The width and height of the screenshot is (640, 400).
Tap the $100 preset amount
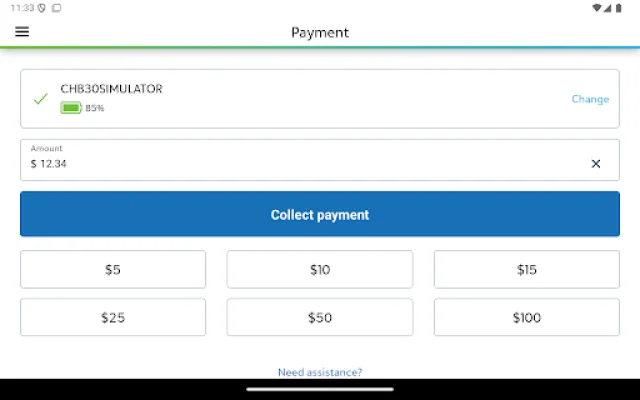tap(527, 317)
